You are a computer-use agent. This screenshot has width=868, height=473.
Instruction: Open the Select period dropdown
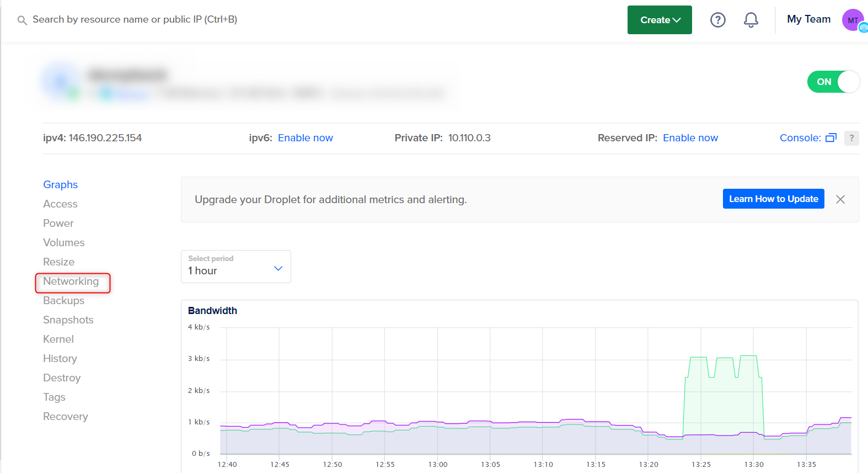(x=235, y=267)
